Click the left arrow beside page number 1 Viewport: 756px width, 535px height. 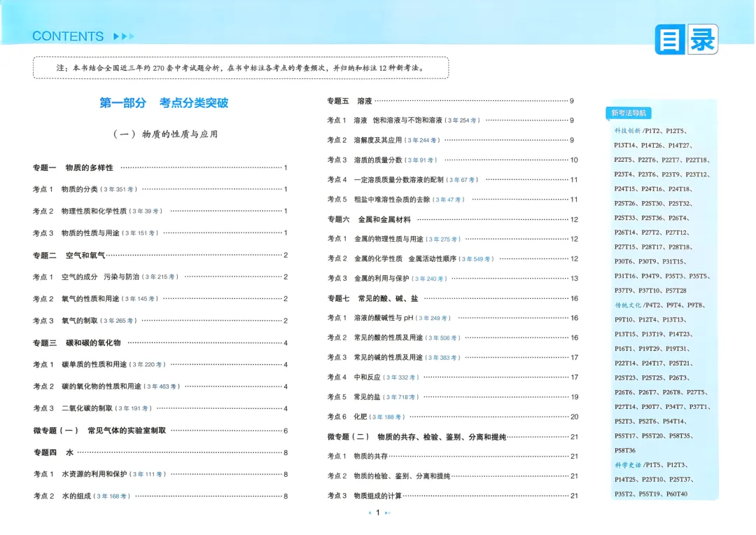point(369,512)
